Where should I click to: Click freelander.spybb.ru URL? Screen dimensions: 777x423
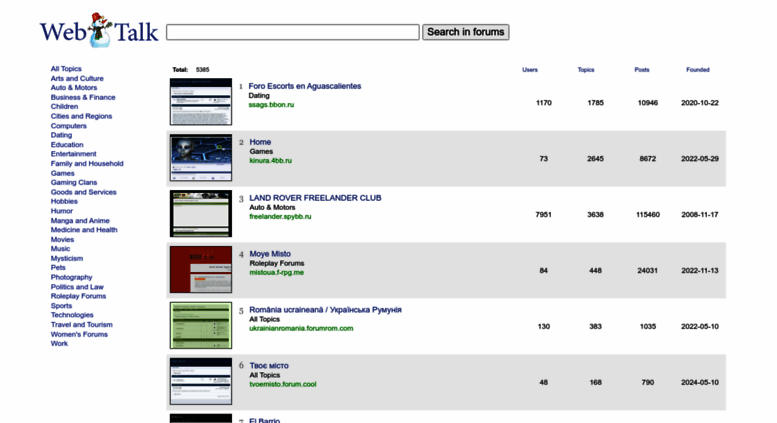pyautogui.click(x=280, y=217)
